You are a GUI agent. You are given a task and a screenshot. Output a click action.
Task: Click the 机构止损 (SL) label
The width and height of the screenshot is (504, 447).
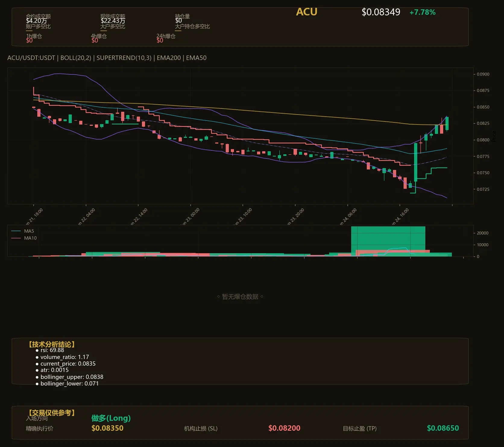201,428
